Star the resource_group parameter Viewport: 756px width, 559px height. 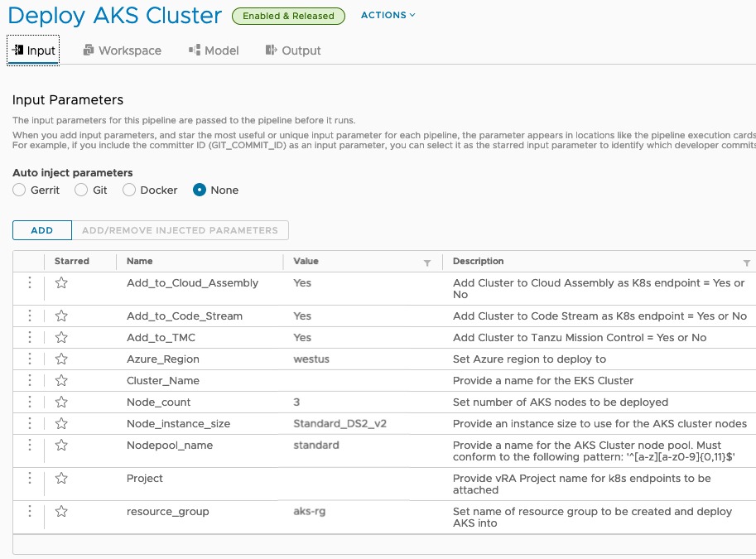[x=61, y=511]
